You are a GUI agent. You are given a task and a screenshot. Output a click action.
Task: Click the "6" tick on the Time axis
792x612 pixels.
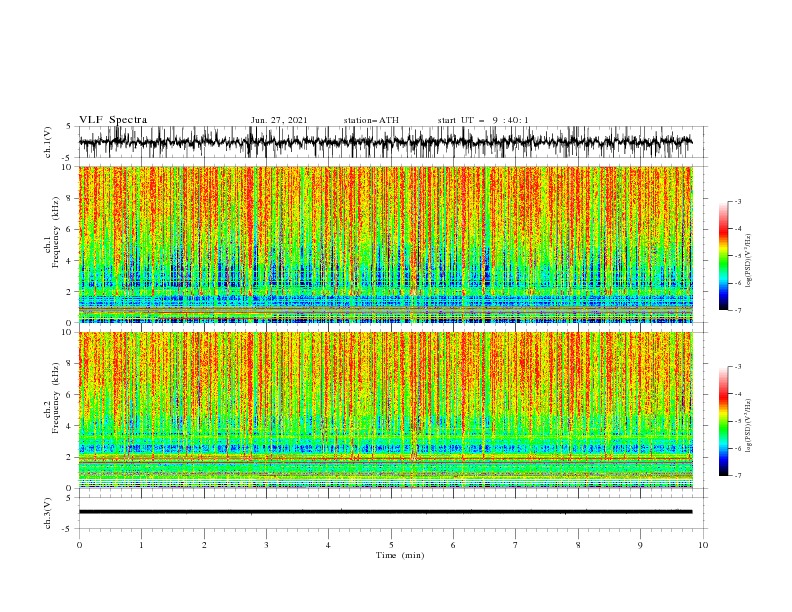[x=453, y=545]
